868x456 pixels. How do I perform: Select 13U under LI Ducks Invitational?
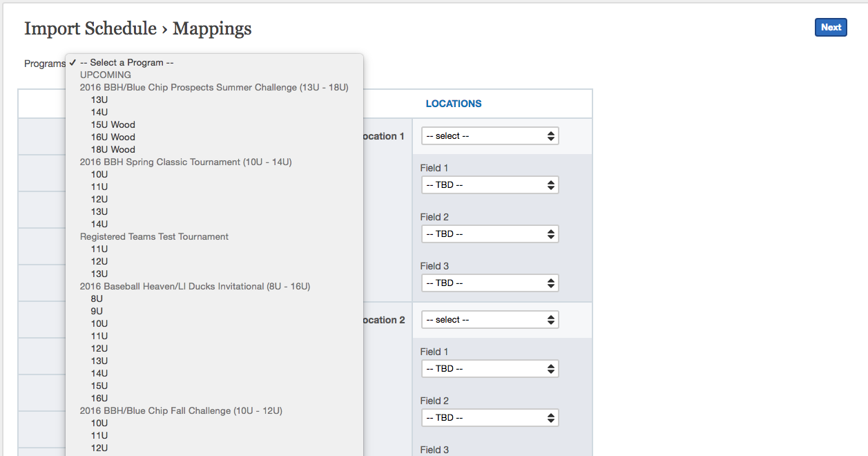tap(214, 361)
